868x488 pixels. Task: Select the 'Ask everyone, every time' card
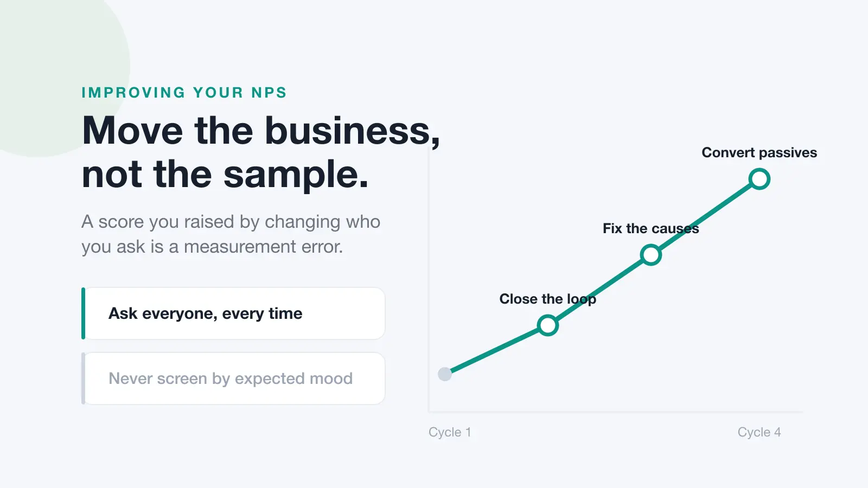(233, 313)
